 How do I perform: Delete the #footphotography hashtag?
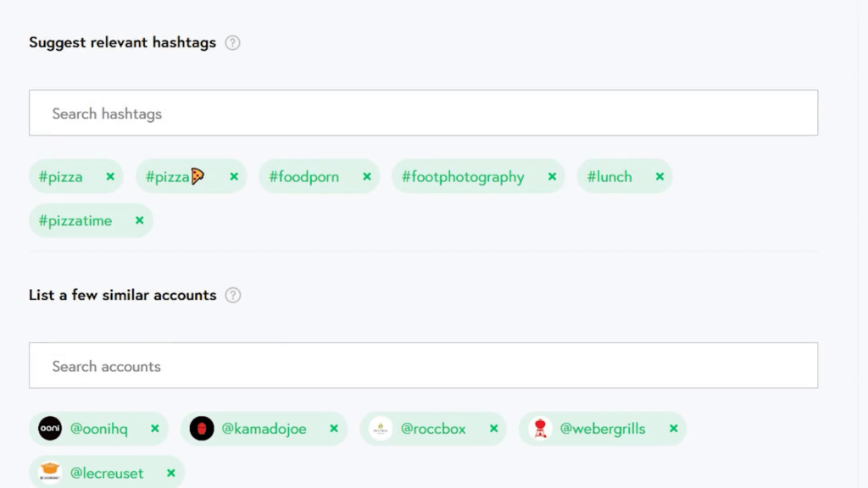coord(552,177)
